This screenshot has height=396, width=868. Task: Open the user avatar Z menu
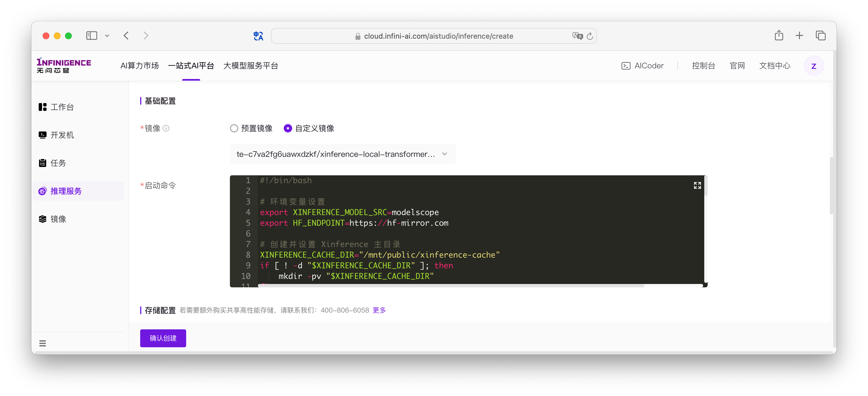814,66
